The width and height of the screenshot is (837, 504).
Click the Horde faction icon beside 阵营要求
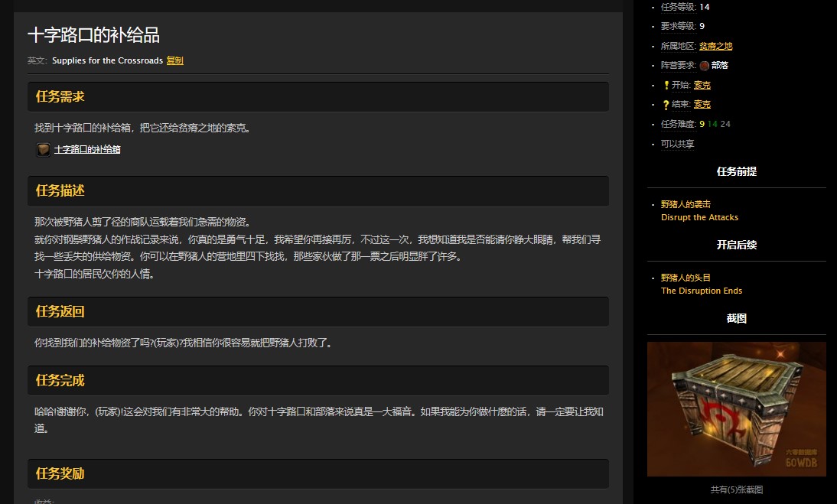(705, 65)
